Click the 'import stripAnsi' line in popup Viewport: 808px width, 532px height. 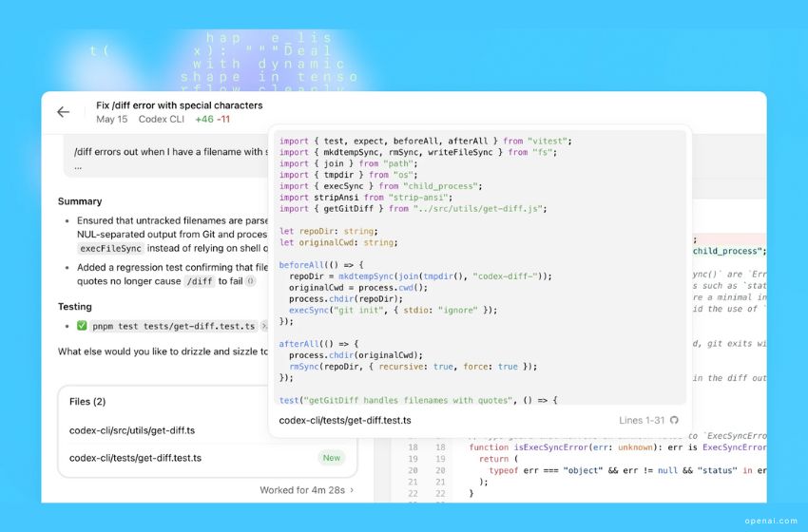365,198
